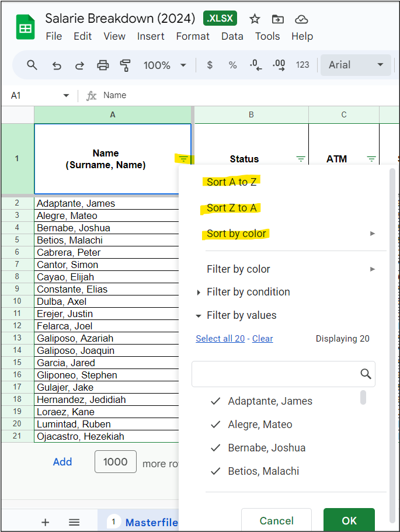Select column A header
The image size is (400, 532).
click(113, 114)
